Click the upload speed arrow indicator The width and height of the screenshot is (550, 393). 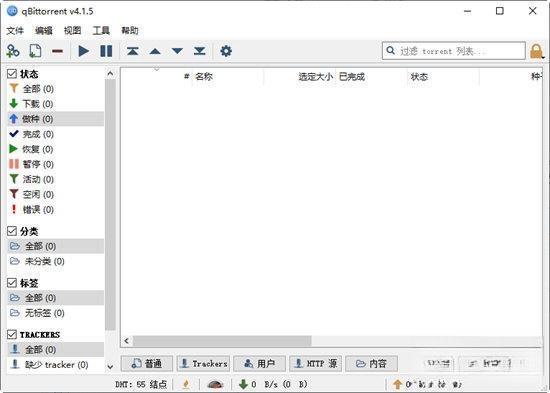397,384
